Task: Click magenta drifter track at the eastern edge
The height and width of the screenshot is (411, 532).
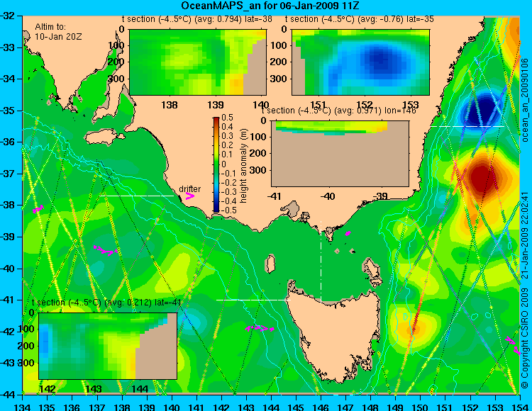Action: coord(513,345)
